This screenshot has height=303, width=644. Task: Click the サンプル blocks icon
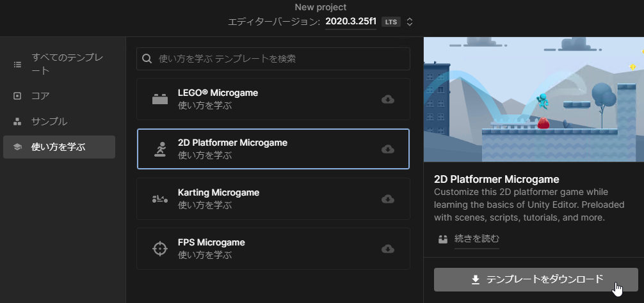[x=17, y=121]
